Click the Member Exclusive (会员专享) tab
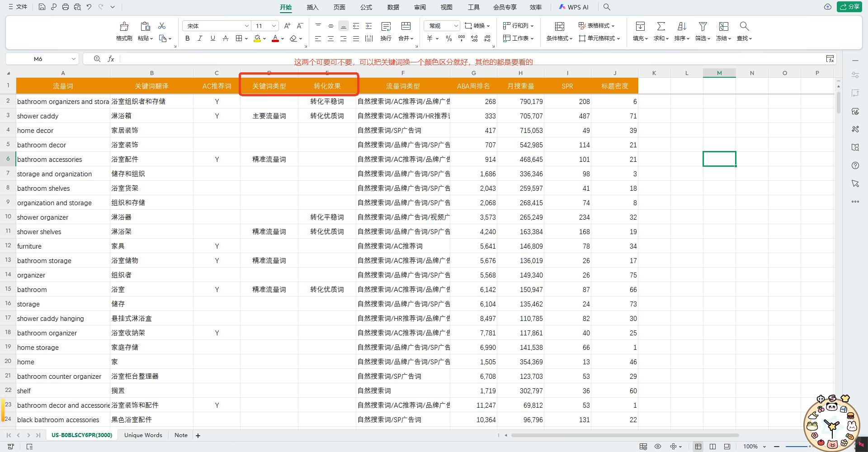The height and width of the screenshot is (452, 868). click(x=505, y=7)
